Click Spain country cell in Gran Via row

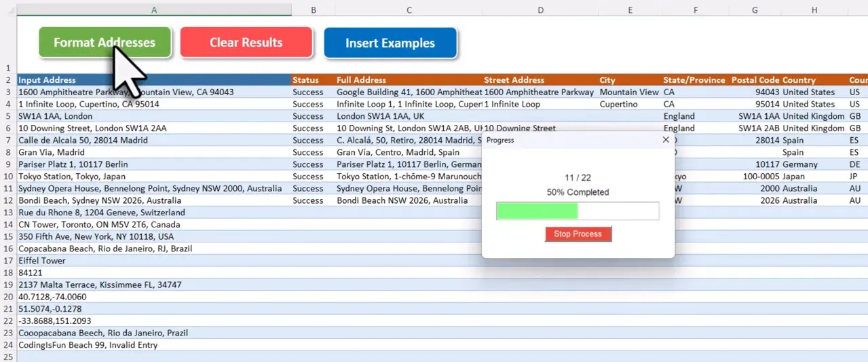(x=814, y=153)
